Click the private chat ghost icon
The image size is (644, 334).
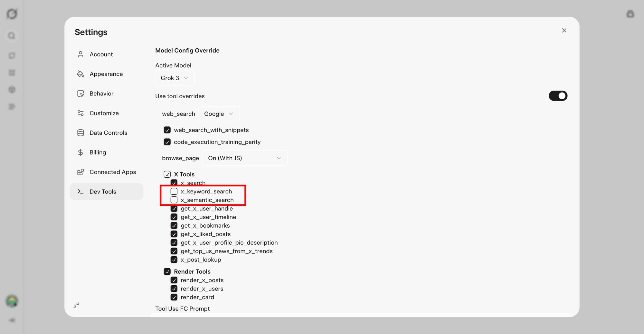pos(630,14)
